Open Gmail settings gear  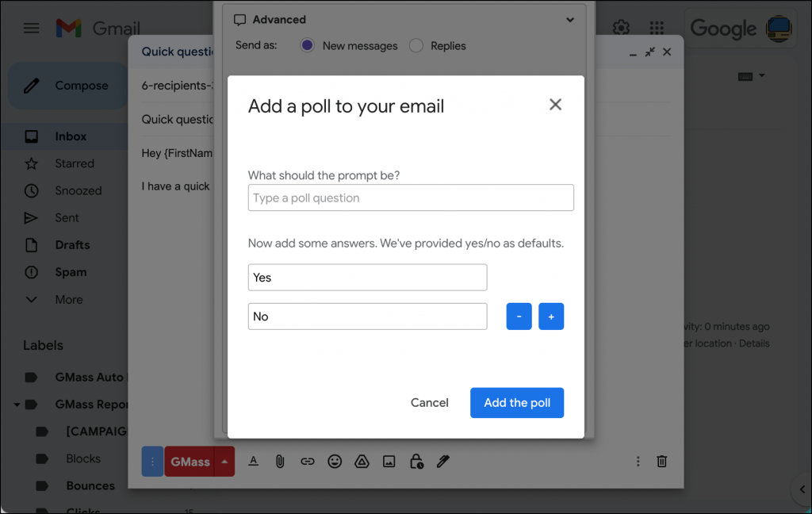click(621, 27)
